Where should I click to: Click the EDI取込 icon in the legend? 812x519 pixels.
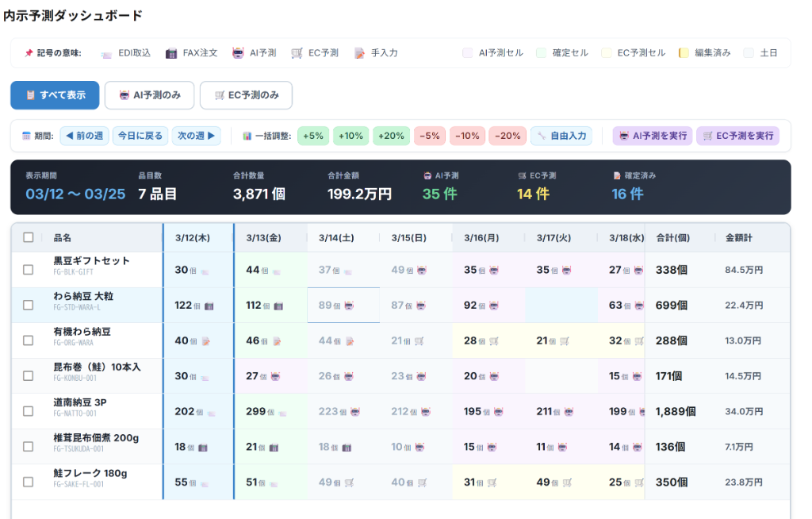[x=106, y=53]
